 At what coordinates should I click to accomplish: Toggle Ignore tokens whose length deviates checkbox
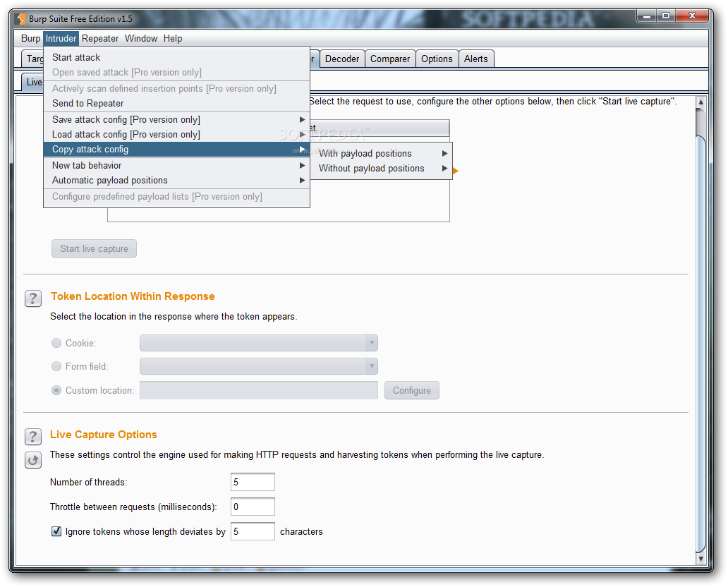point(56,531)
